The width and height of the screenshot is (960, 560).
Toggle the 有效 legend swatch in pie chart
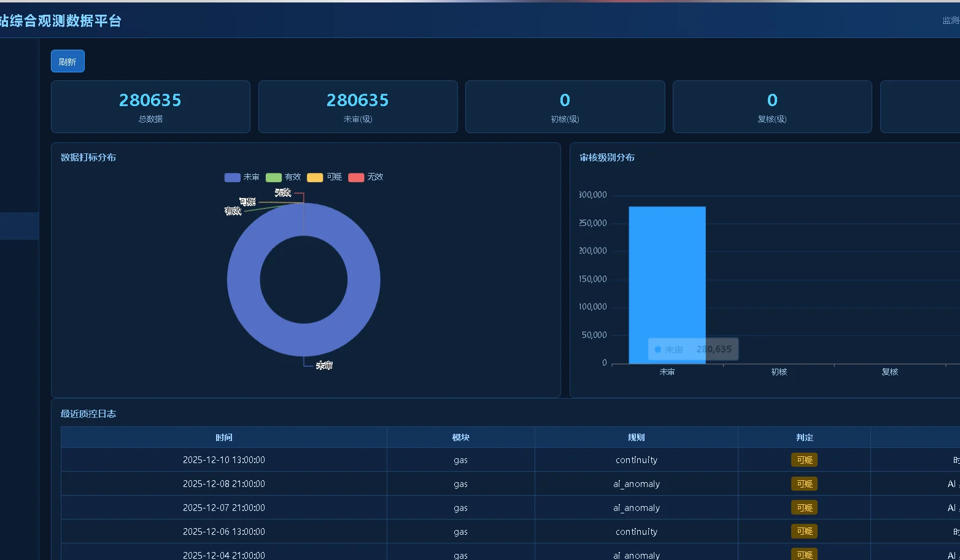[274, 177]
